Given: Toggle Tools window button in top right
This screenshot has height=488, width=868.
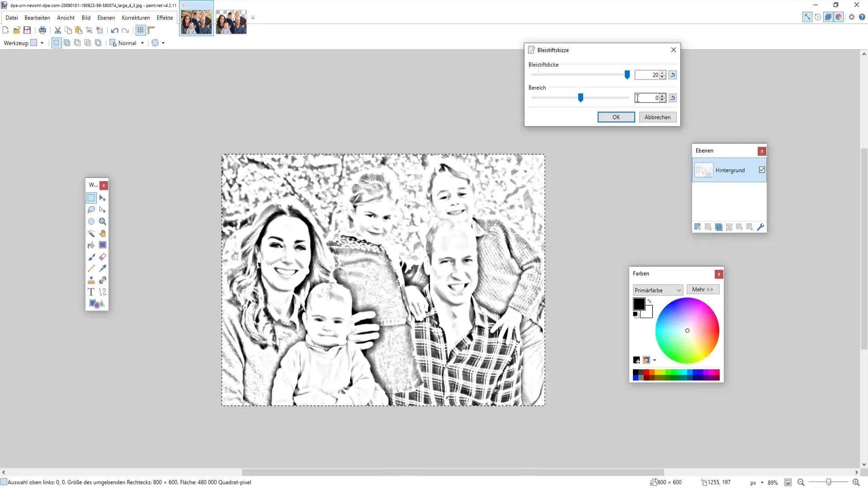Looking at the screenshot, I should 807,17.
